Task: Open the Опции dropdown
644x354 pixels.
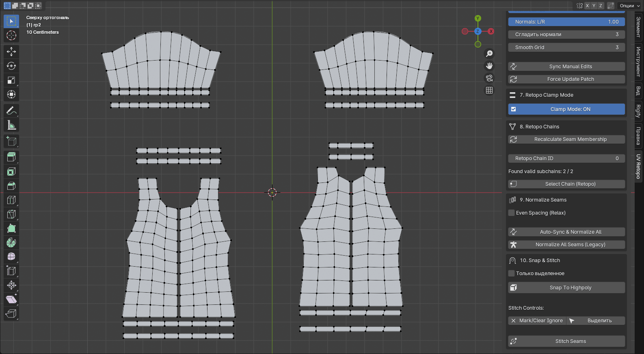Action: click(629, 6)
